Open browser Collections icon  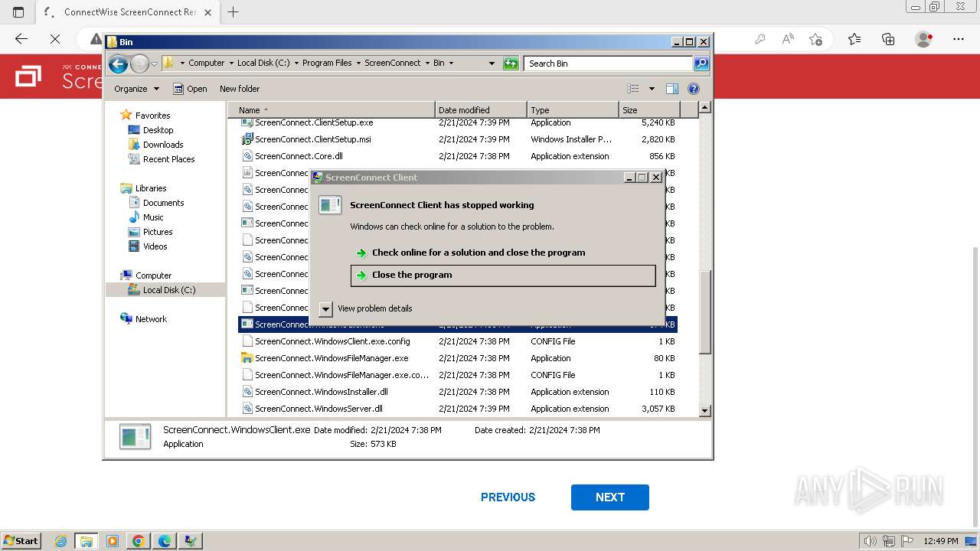[888, 39]
